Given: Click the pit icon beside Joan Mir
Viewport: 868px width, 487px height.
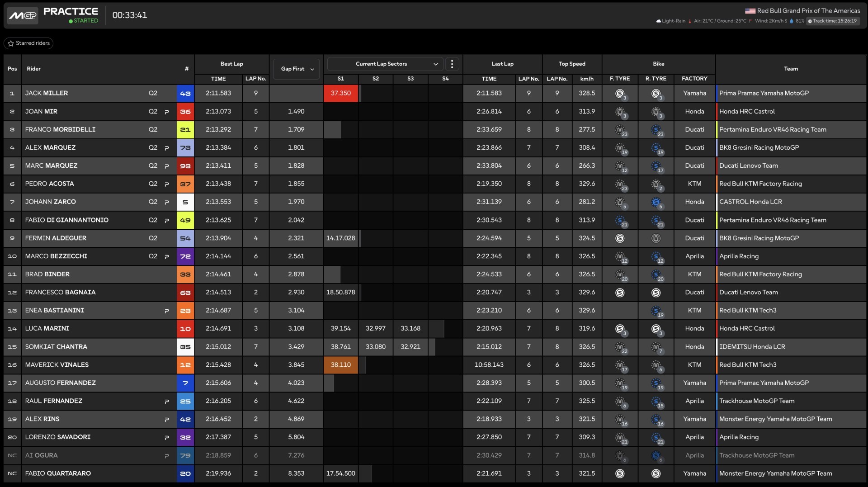Looking at the screenshot, I should 167,112.
